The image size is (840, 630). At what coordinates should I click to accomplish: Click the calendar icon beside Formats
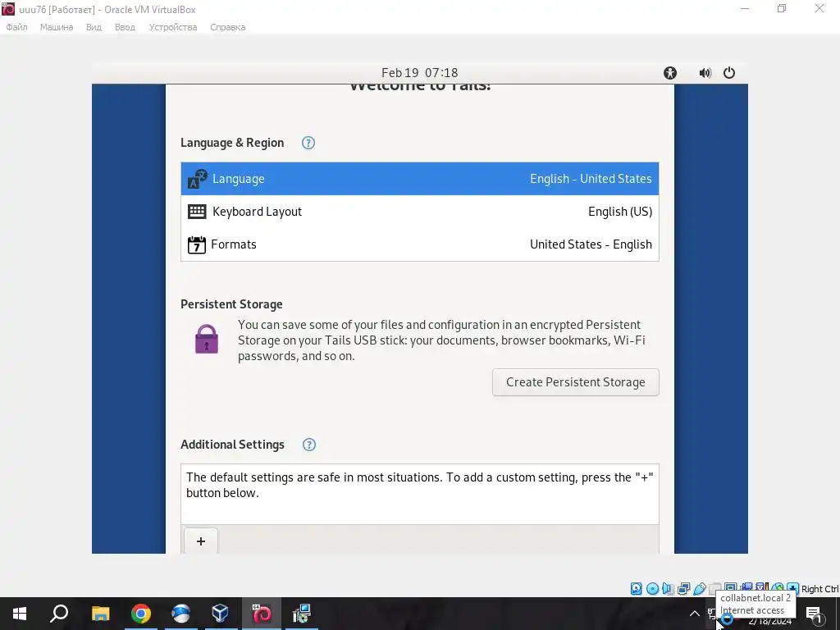[x=197, y=244]
